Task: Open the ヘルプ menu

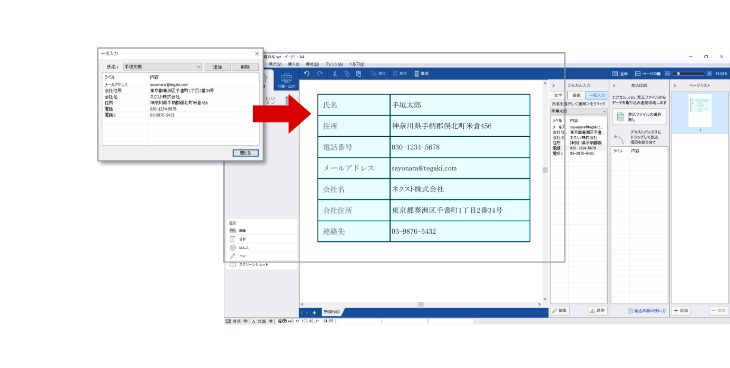Action: pos(356,64)
